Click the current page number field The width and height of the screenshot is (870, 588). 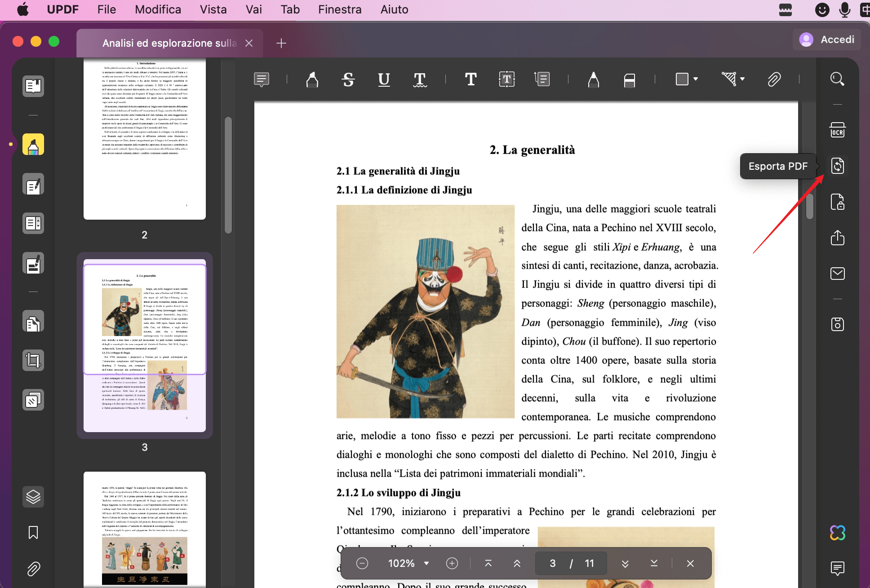[x=553, y=563]
